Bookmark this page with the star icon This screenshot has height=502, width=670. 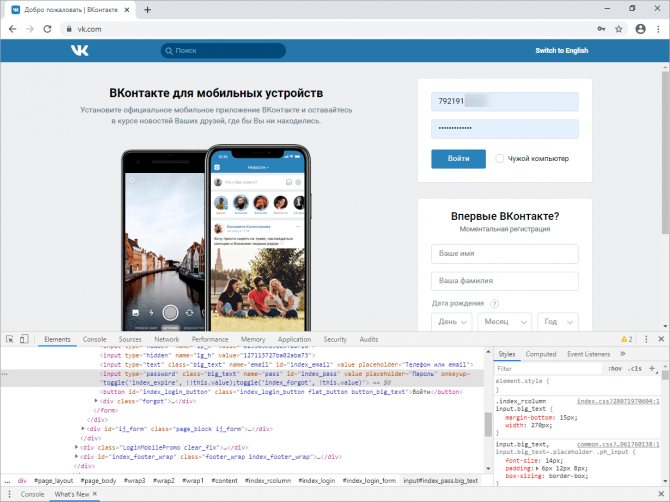(619, 29)
